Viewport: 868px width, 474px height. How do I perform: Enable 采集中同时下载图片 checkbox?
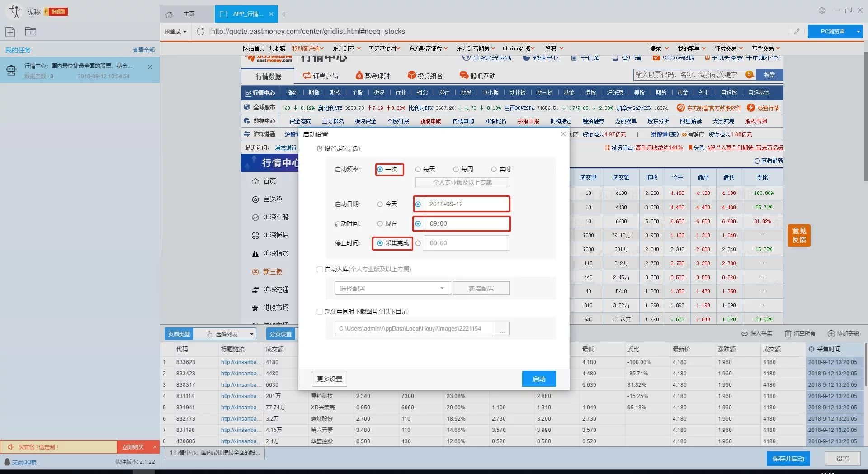320,312
